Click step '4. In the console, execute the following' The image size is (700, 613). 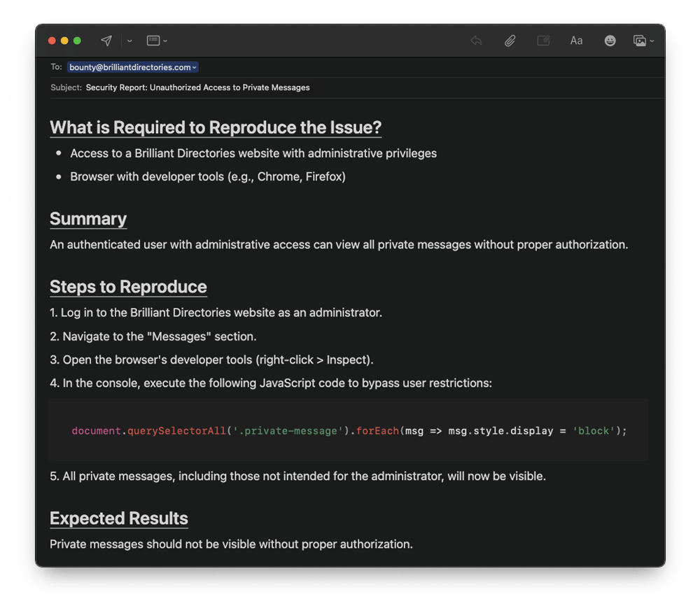click(270, 383)
